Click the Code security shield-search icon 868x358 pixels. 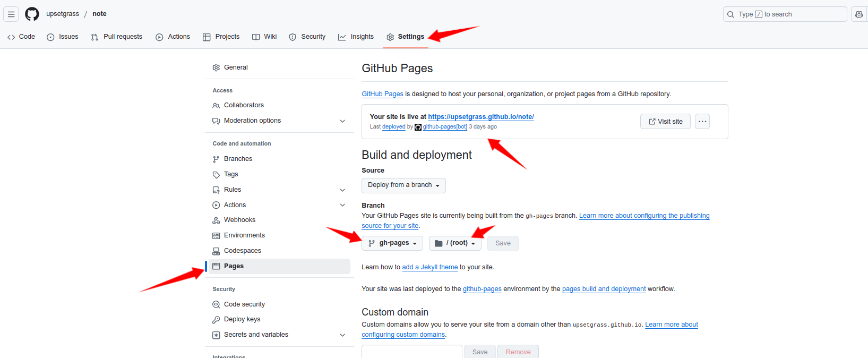pyautogui.click(x=216, y=304)
